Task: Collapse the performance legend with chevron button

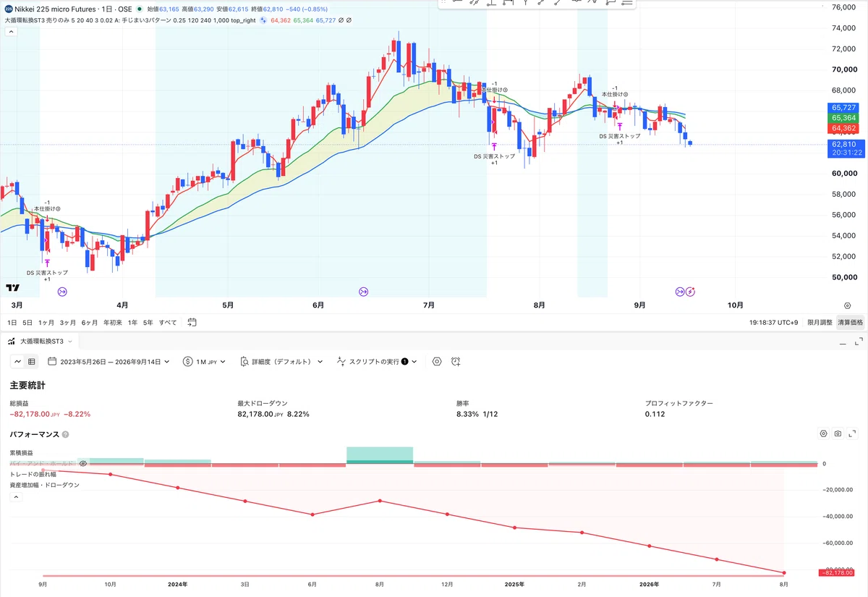Action: (16, 497)
